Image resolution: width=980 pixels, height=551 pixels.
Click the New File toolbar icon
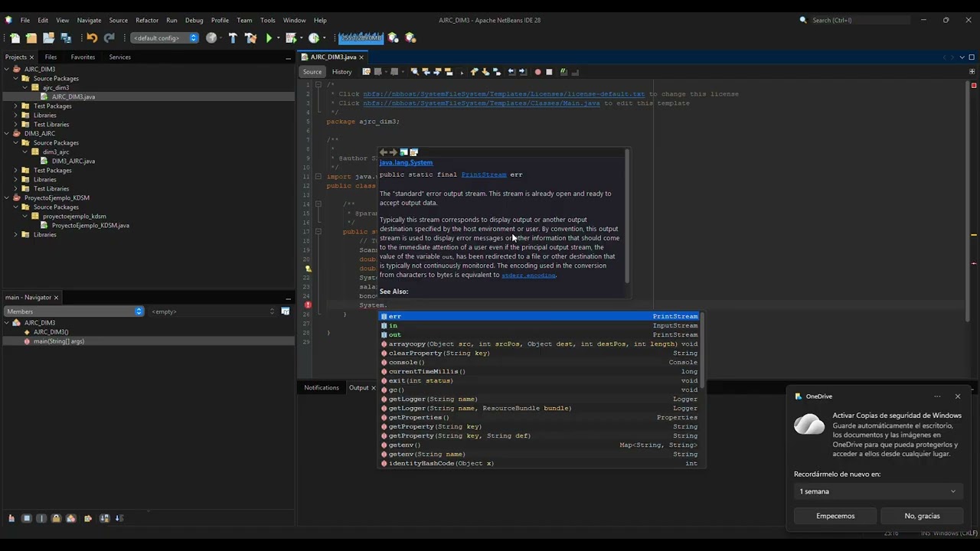[15, 37]
